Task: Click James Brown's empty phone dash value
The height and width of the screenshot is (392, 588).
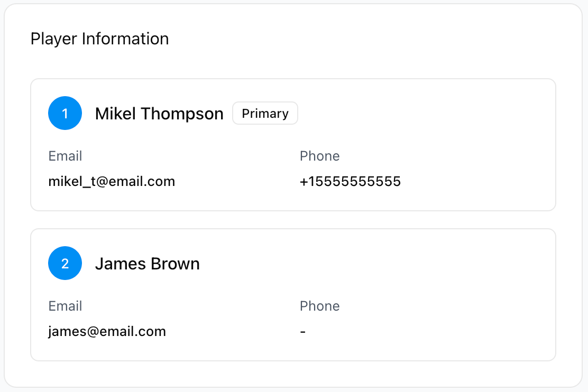Action: pyautogui.click(x=303, y=332)
